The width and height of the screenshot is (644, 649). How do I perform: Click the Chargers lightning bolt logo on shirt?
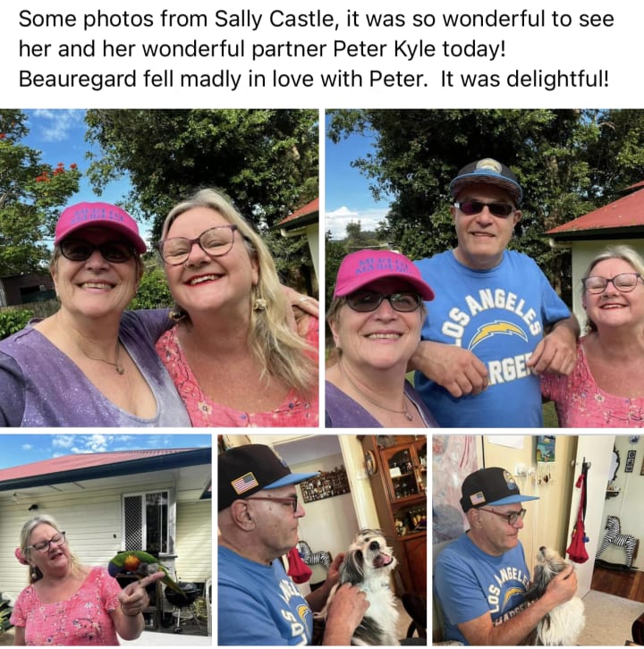[x=498, y=333]
